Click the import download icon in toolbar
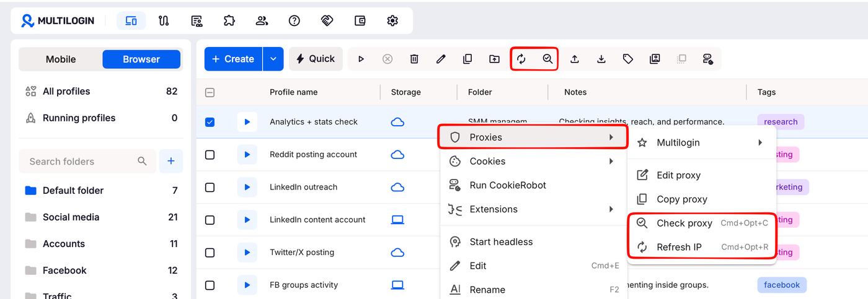Image resolution: width=868 pixels, height=299 pixels. tap(601, 59)
